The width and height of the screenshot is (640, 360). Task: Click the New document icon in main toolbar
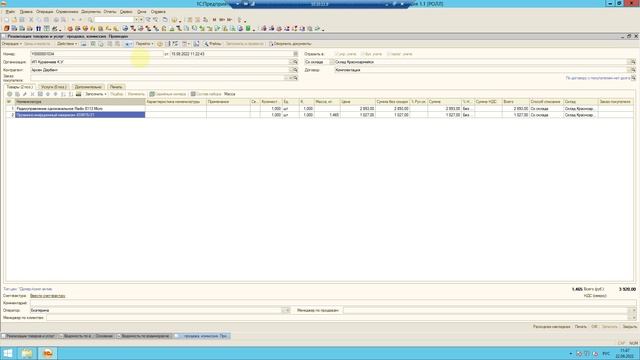7,20
